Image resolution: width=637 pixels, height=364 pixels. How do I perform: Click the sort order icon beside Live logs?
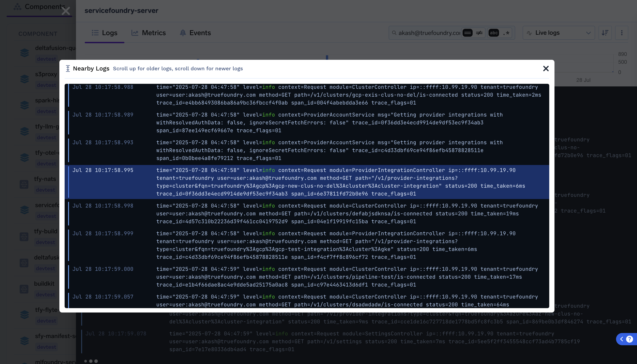(x=605, y=33)
